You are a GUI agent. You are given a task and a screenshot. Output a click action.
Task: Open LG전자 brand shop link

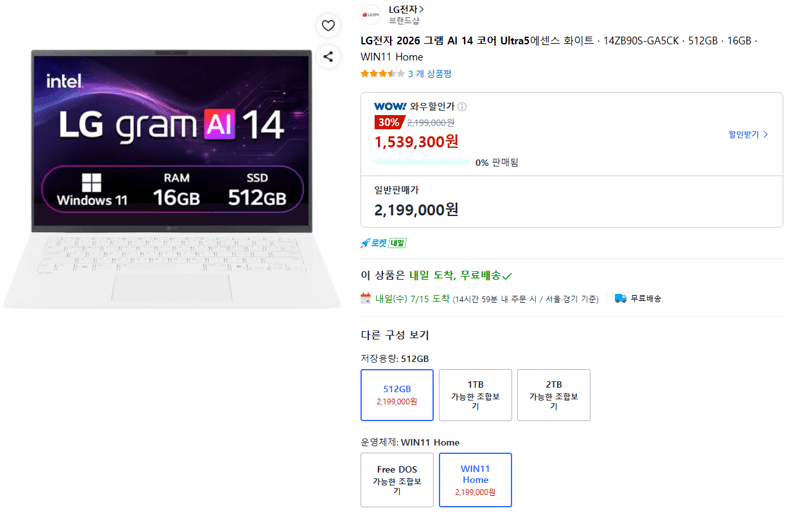point(406,10)
